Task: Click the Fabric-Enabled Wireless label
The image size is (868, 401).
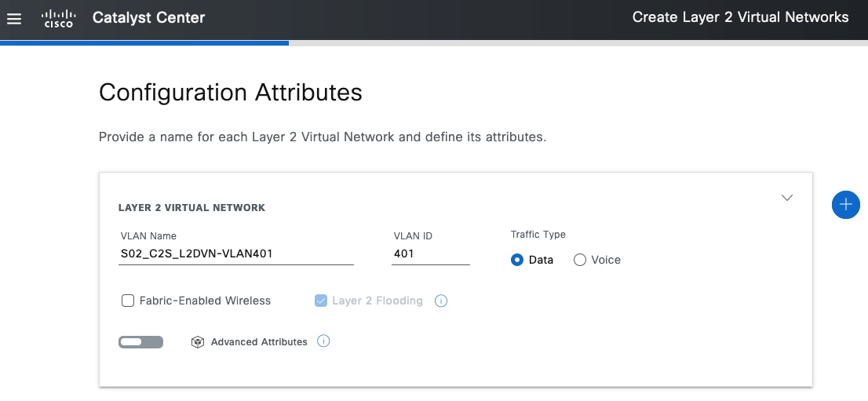Action: [x=206, y=301]
